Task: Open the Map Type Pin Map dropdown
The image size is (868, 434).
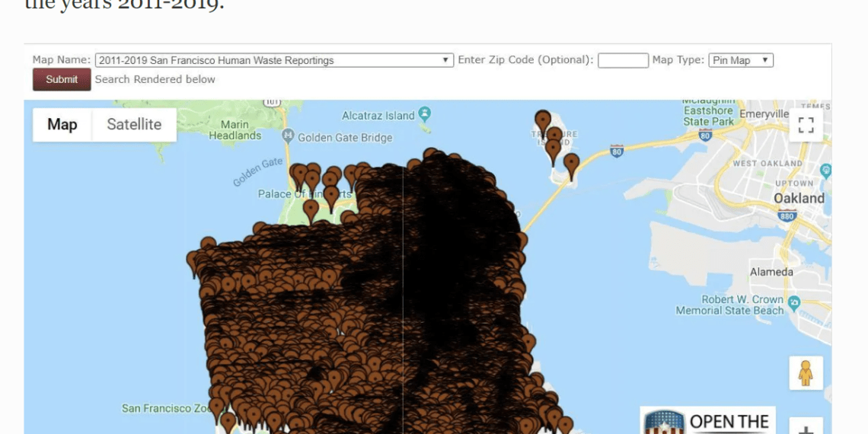Action: 741,60
